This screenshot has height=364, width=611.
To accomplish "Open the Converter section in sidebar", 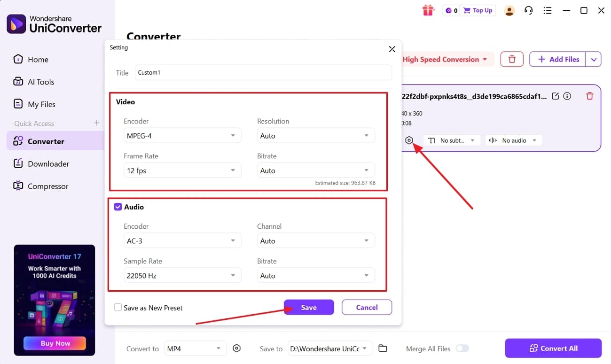I will 47,141.
